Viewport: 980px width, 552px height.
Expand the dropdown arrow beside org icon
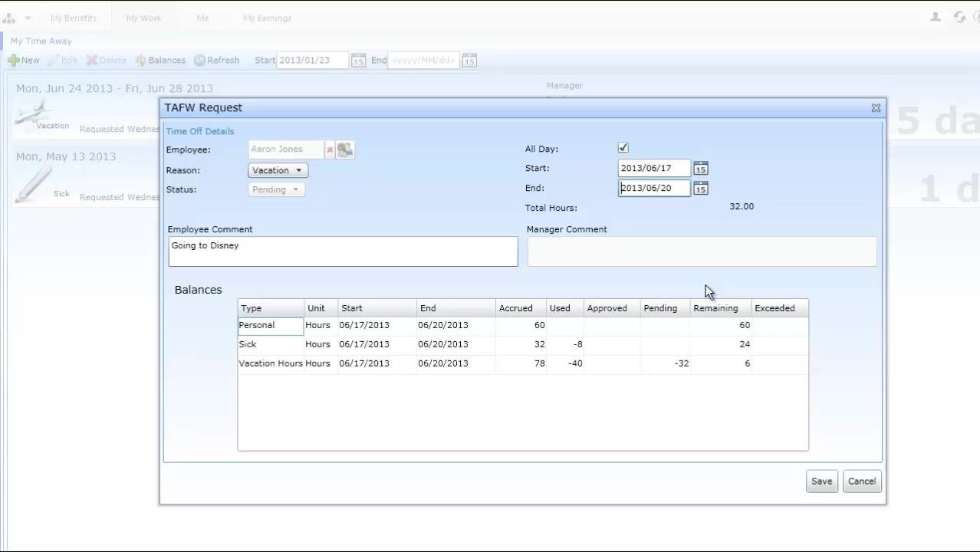click(x=28, y=18)
